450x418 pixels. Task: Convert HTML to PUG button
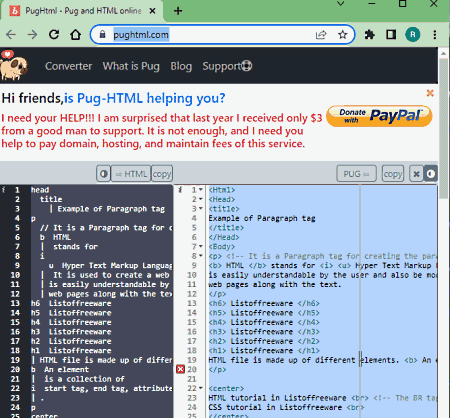356,174
